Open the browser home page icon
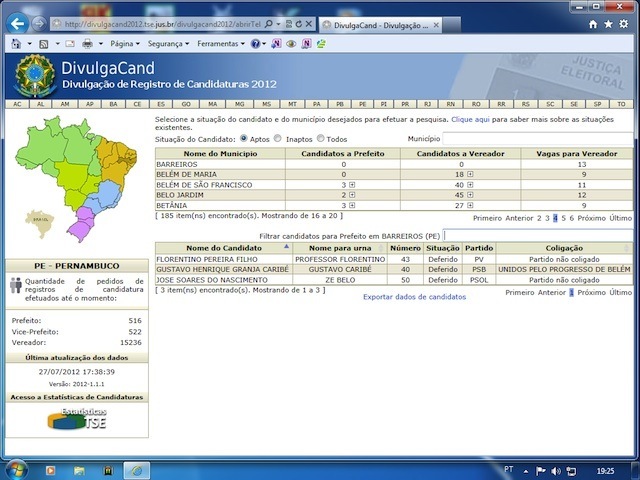Screen dimensions: 640x480 pyautogui.click(x=594, y=23)
